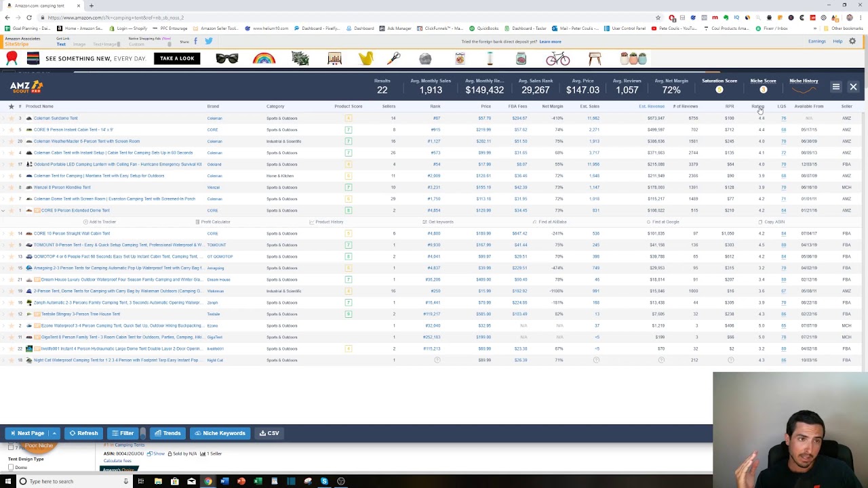The height and width of the screenshot is (488, 868).
Task: Click the Next Page button
Action: point(27,433)
